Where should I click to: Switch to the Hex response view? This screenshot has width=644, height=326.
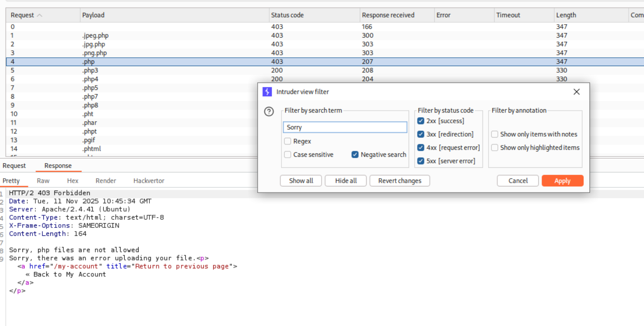click(73, 180)
